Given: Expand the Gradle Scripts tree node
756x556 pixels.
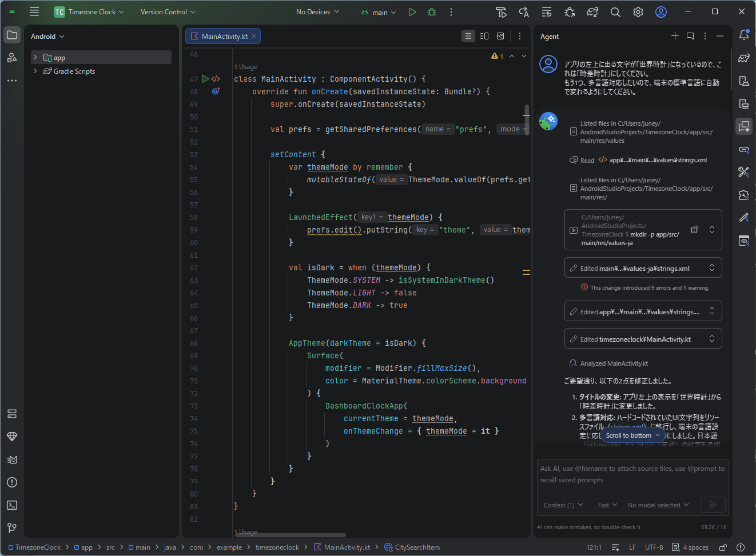Looking at the screenshot, I should pos(35,71).
